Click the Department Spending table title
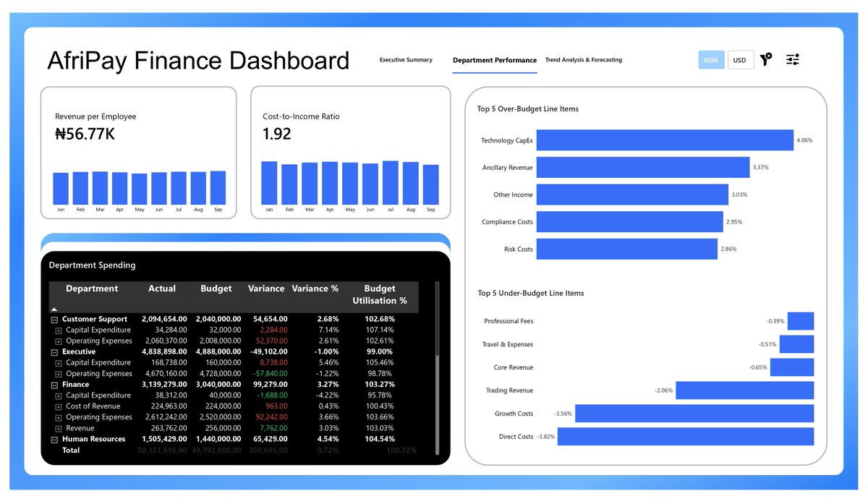868x504 pixels. point(92,265)
